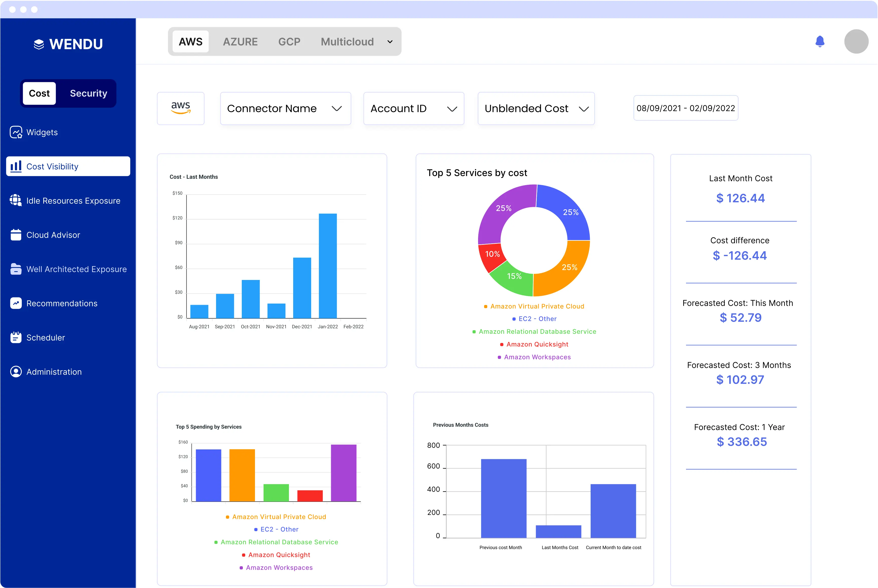The height and width of the screenshot is (588, 878).
Task: Open the Administration section
Action: (54, 372)
